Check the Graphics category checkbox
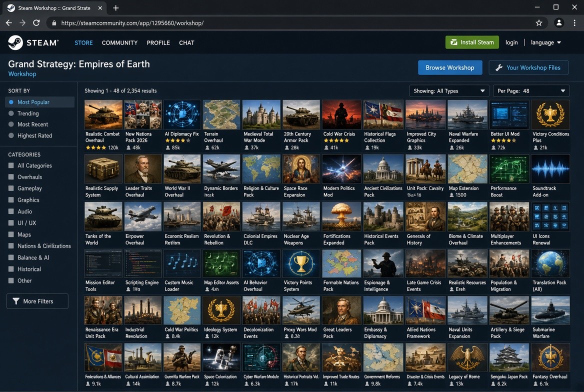This screenshot has width=584, height=392. 11,200
